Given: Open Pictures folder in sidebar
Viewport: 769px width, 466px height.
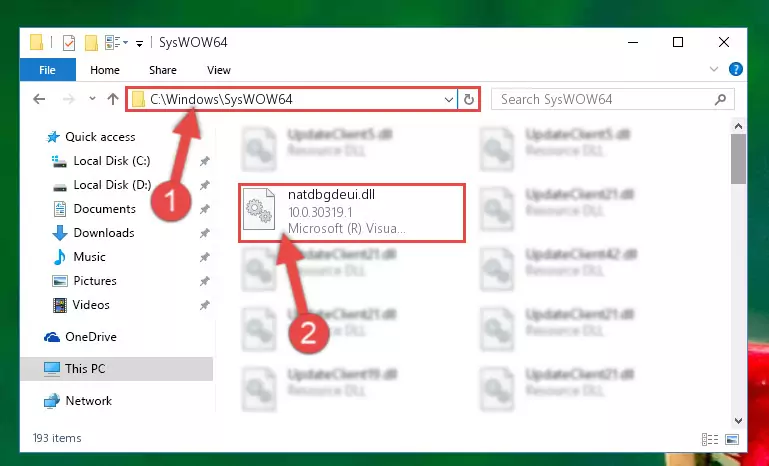Looking at the screenshot, I should pos(95,281).
